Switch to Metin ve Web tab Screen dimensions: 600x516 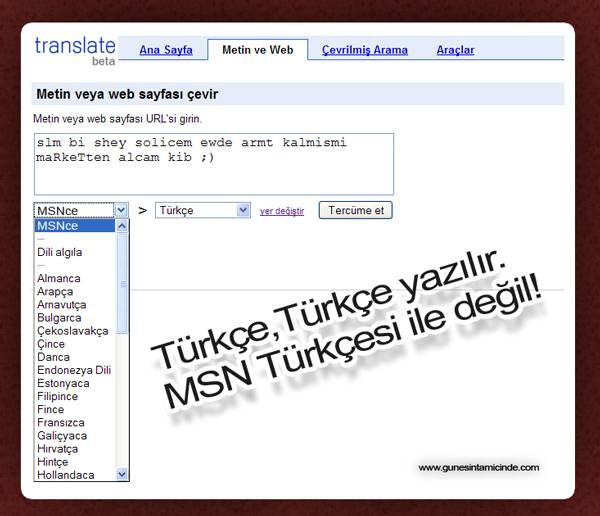(257, 49)
